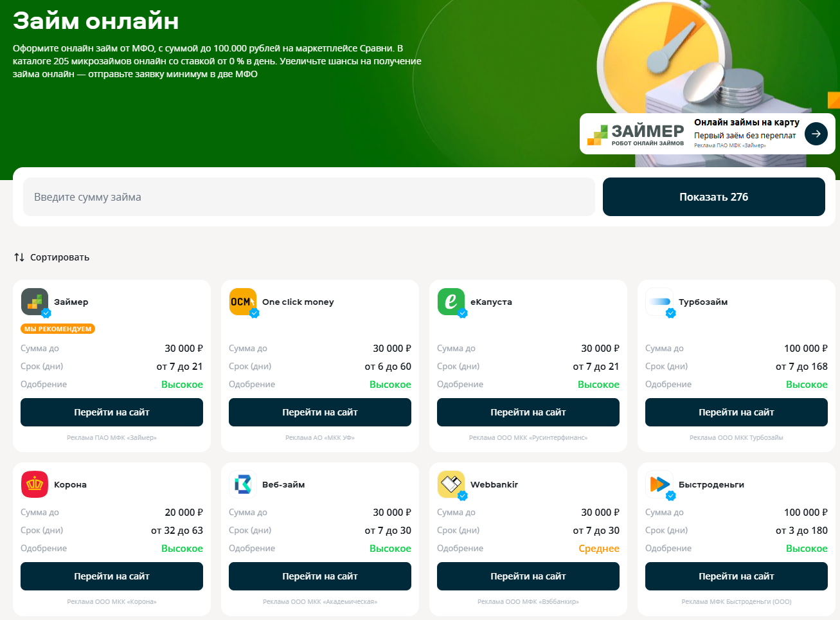The image size is (840, 620).
Task: Click the 20 000 ₽ amount on Корона
Action: (184, 513)
